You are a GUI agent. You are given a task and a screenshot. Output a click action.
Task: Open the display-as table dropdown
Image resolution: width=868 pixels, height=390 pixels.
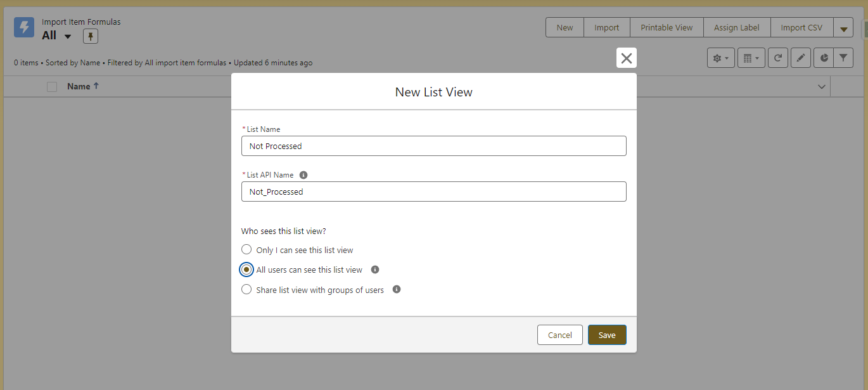(x=751, y=58)
